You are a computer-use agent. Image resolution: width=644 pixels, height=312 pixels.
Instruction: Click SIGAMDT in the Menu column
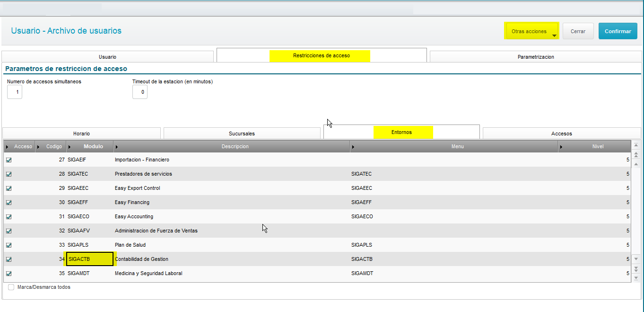click(362, 273)
